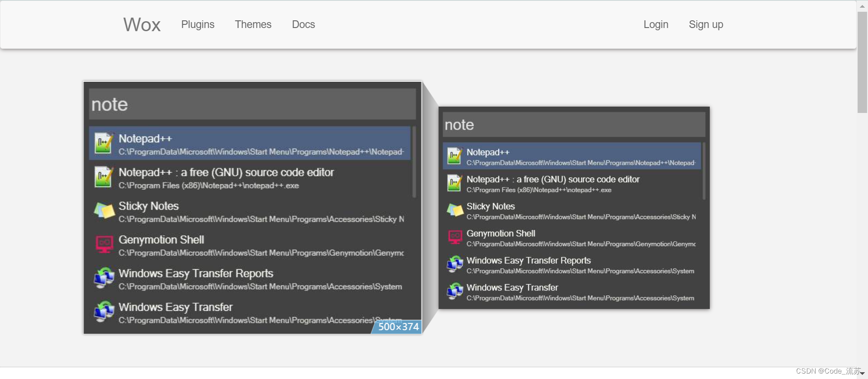Open the Themes page
This screenshot has width=868, height=379.
click(253, 24)
